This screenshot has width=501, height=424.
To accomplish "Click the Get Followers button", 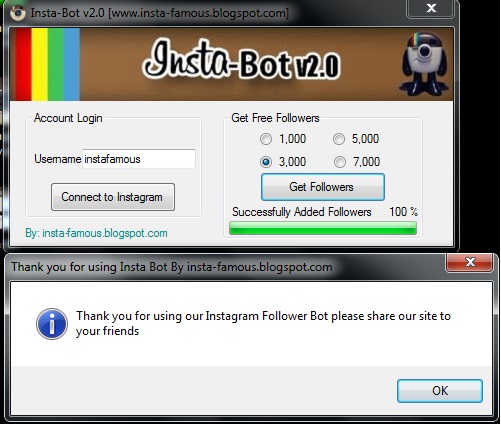I will pos(323,187).
